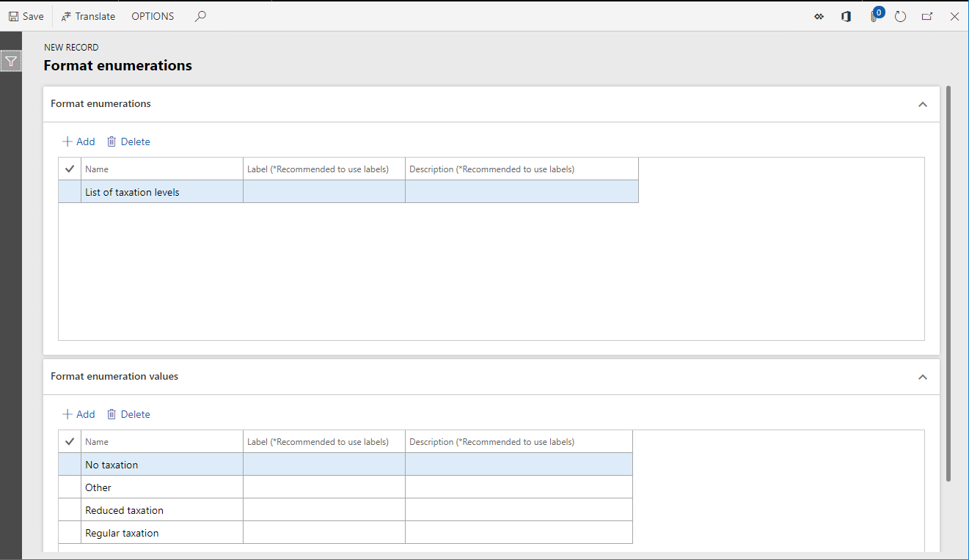
Task: Open the form in a new window via pop-out icon
Action: pos(926,16)
